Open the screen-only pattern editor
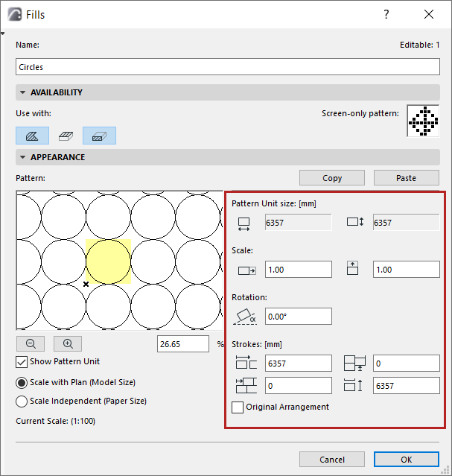The height and width of the screenshot is (476, 452). click(423, 121)
